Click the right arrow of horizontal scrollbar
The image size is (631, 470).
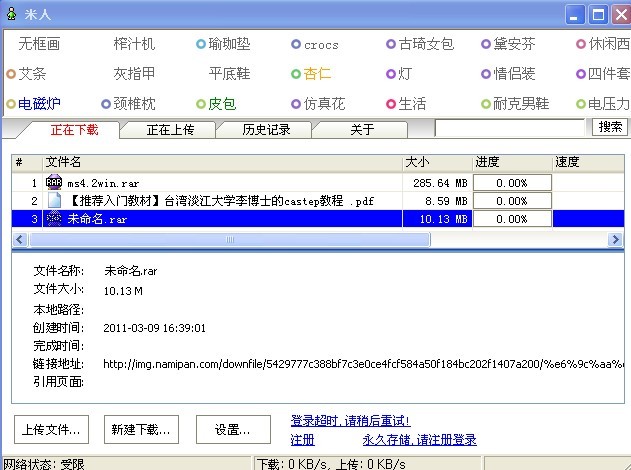point(616,240)
